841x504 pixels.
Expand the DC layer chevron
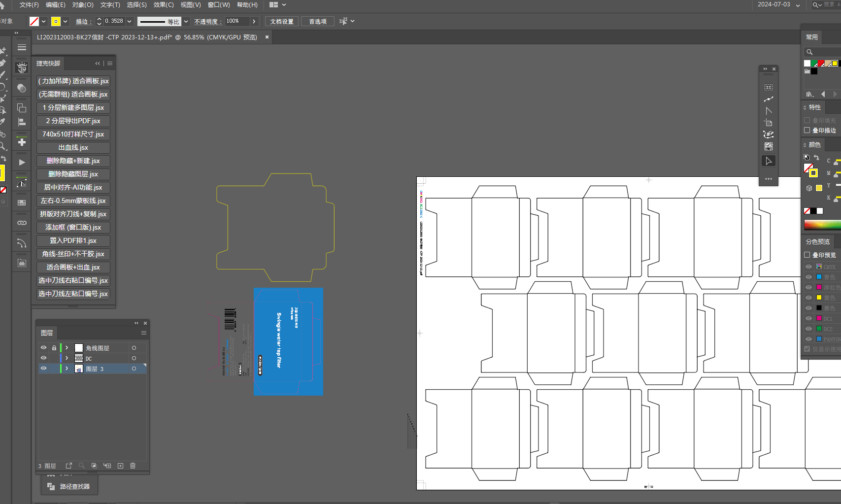67,358
